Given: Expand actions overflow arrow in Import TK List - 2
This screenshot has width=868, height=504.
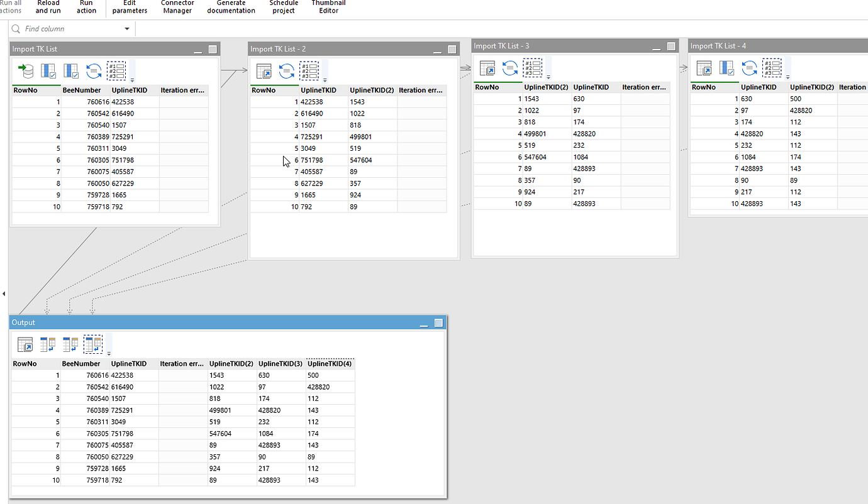Looking at the screenshot, I should pyautogui.click(x=325, y=80).
